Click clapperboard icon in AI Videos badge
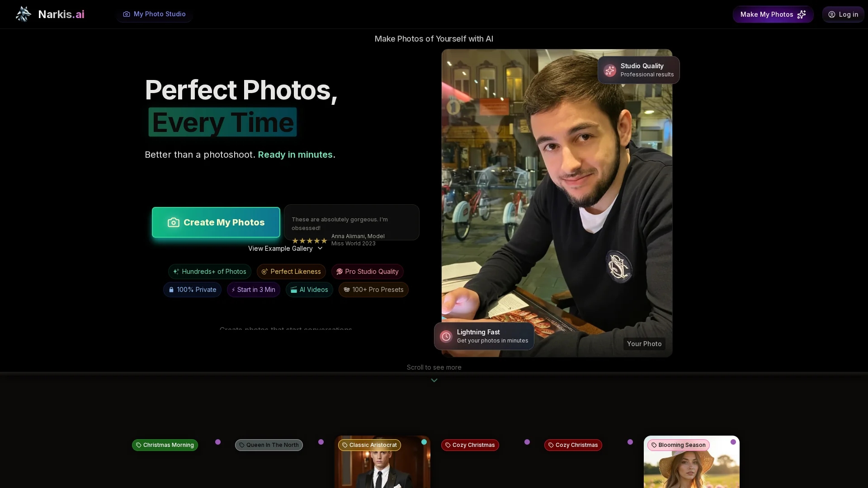 coord(294,290)
